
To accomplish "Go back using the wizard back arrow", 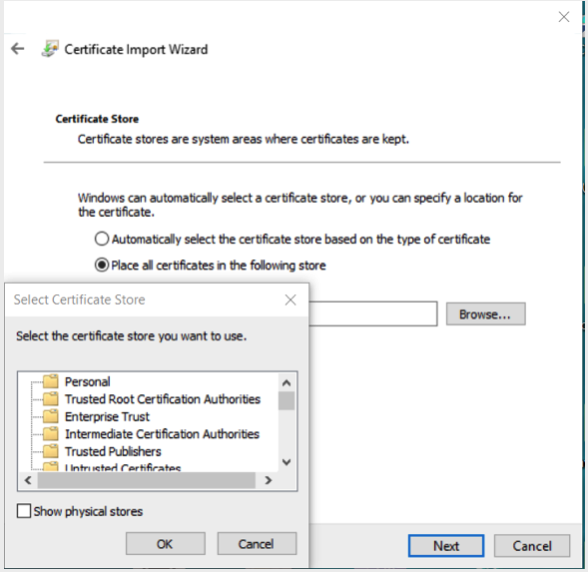I will [x=18, y=49].
